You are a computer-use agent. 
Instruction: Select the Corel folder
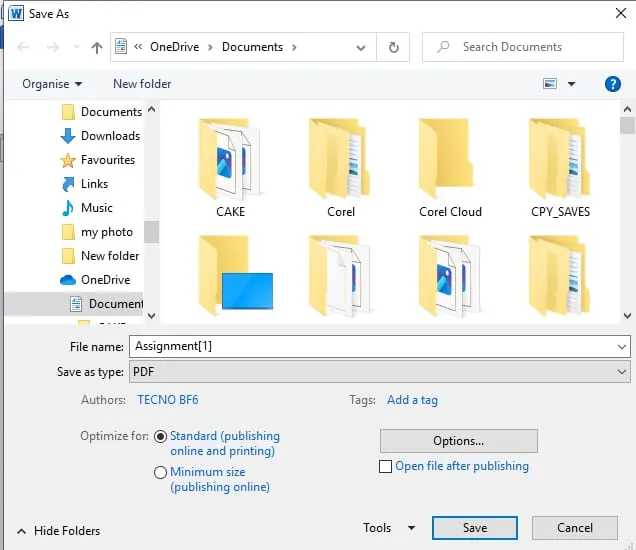click(x=340, y=168)
